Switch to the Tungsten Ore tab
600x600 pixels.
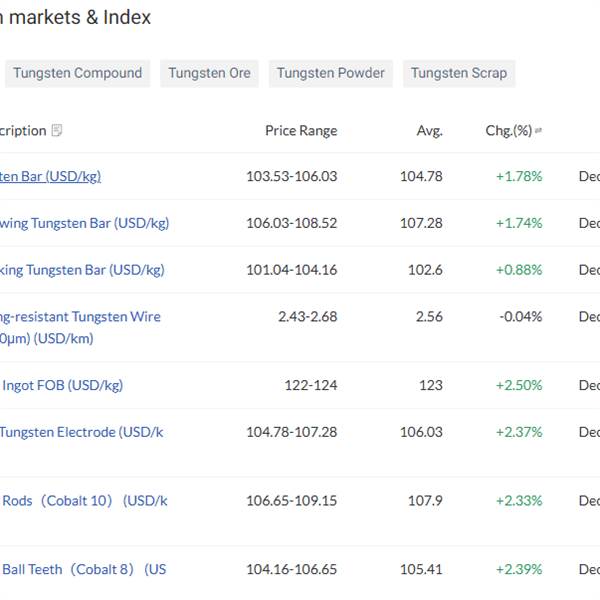click(x=209, y=73)
